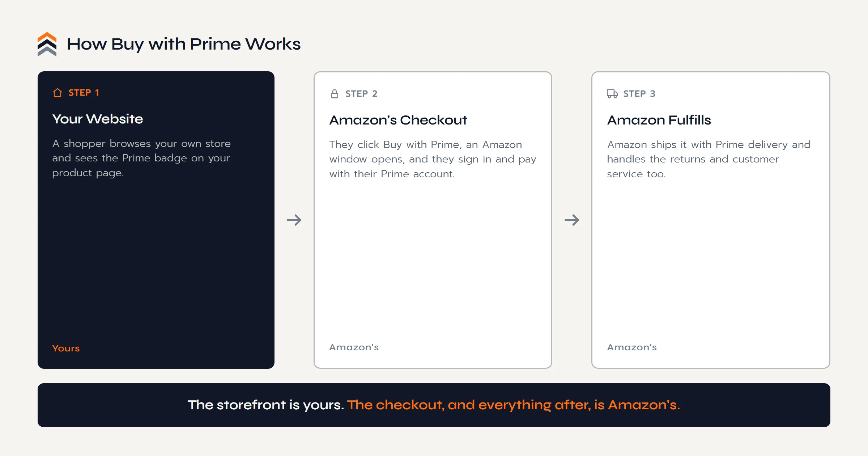Click the home icon beside STEP 1
This screenshot has height=456, width=868.
click(x=58, y=93)
